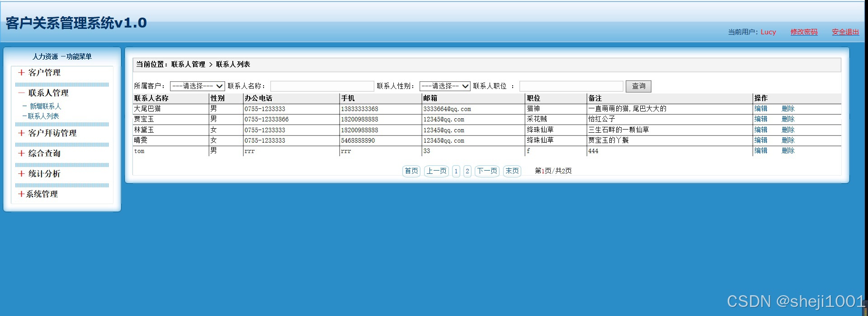
Task: Delete the tom contact row
Action: (x=788, y=151)
